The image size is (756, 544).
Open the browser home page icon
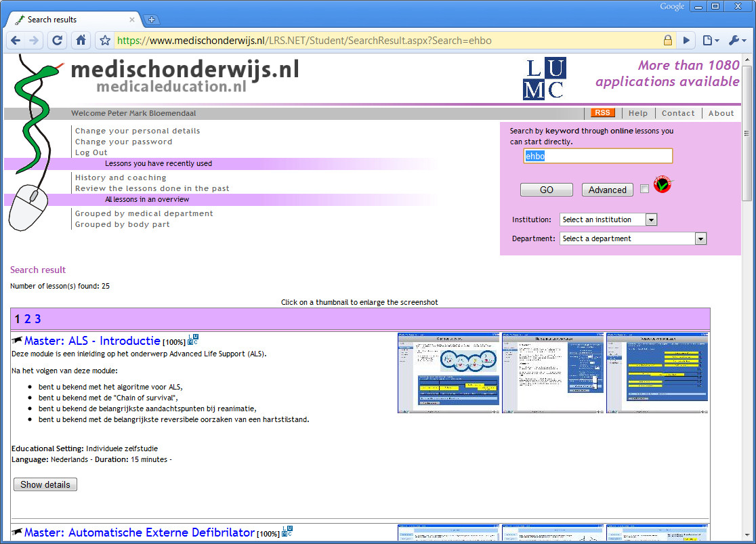(81, 40)
